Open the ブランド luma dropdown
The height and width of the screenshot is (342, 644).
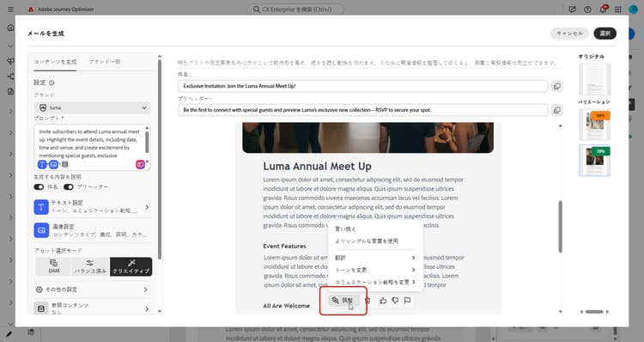(93, 107)
